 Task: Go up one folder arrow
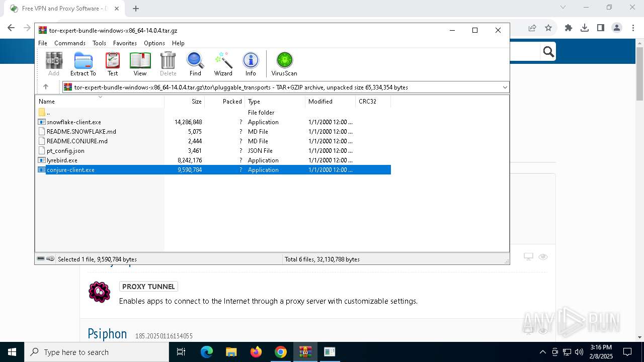(46, 87)
